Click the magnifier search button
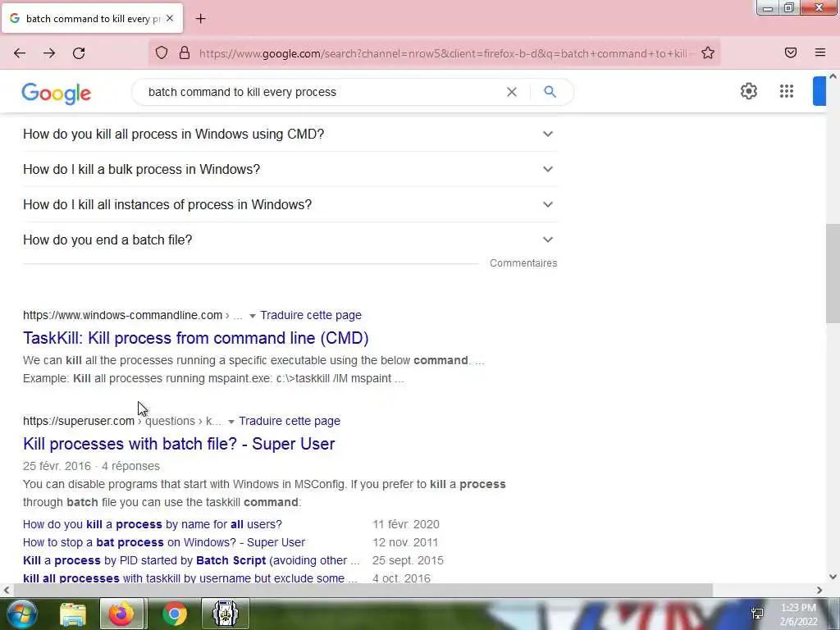Image resolution: width=840 pixels, height=630 pixels. point(550,92)
